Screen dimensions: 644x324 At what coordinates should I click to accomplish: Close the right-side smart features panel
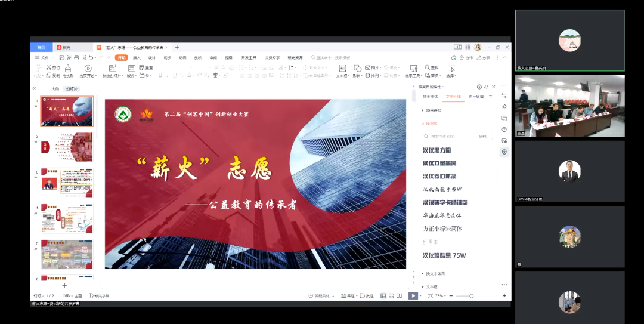tap(494, 87)
